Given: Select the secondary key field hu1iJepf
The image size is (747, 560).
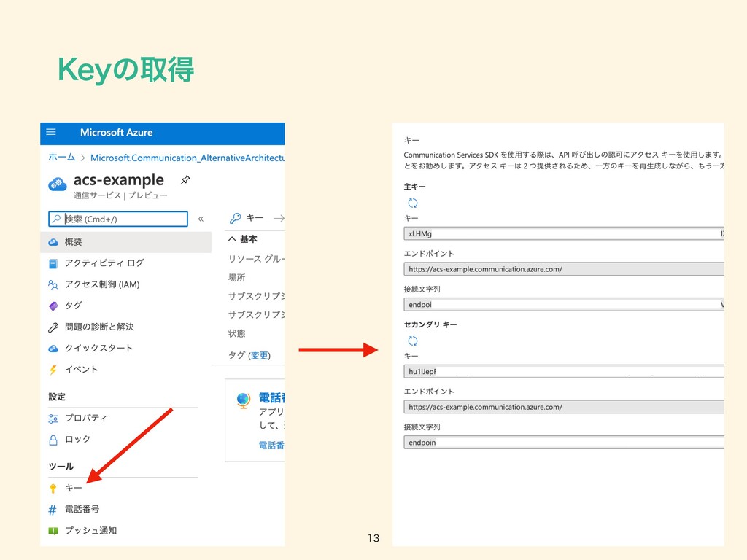Looking at the screenshot, I should 564,371.
